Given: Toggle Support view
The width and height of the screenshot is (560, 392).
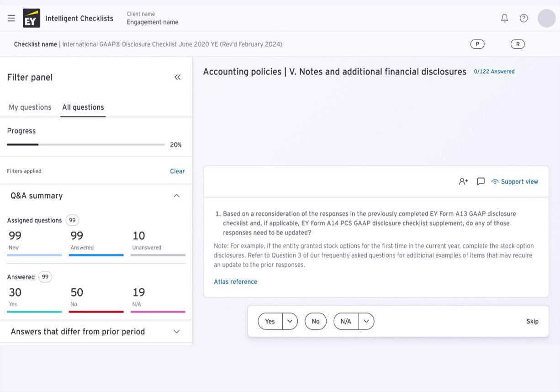Looking at the screenshot, I should [x=515, y=181].
